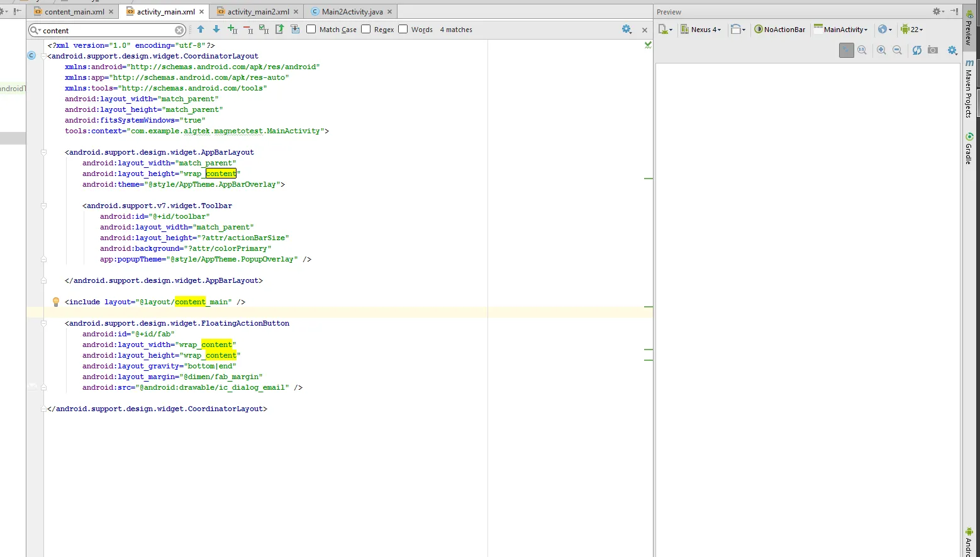Click the zoom to actual size (1:1) icon
980x557 pixels.
tap(862, 50)
